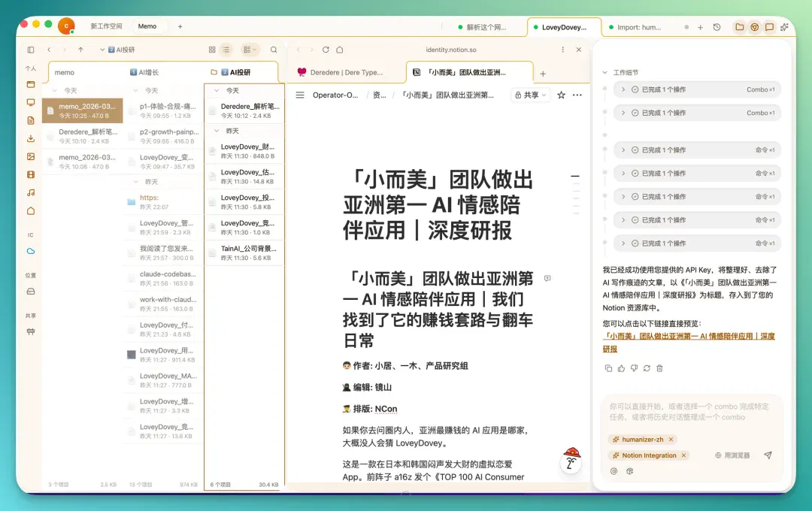Screen dimensions: 812x511
Task: Open session history clock icon
Action: click(x=717, y=28)
